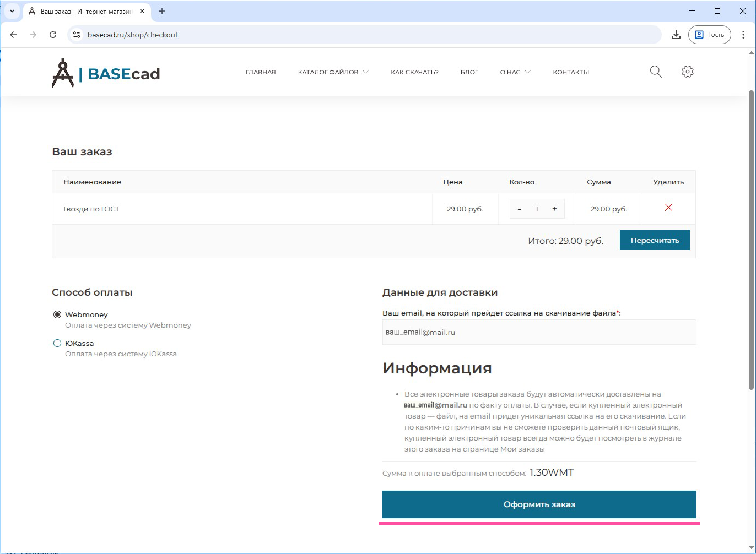Click the Оформить заказ button
Image resolution: width=756 pixels, height=554 pixels.
point(539,504)
